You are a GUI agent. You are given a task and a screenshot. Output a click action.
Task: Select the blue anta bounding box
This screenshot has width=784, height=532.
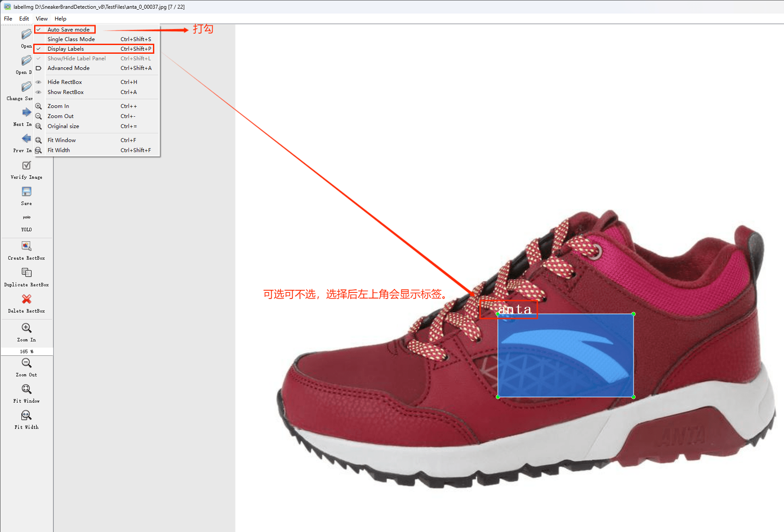point(565,355)
